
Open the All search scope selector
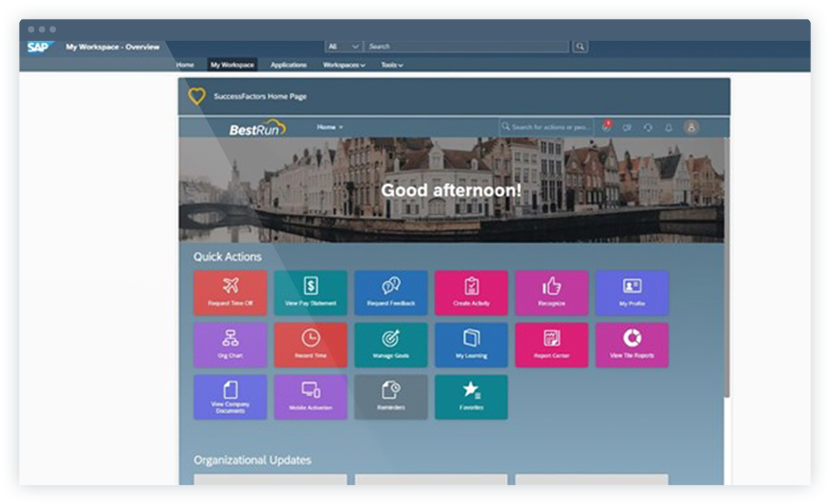pos(343,47)
